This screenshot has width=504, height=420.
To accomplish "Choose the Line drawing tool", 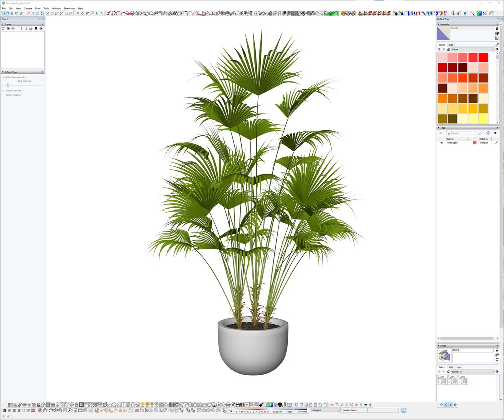I will click(x=28, y=13).
